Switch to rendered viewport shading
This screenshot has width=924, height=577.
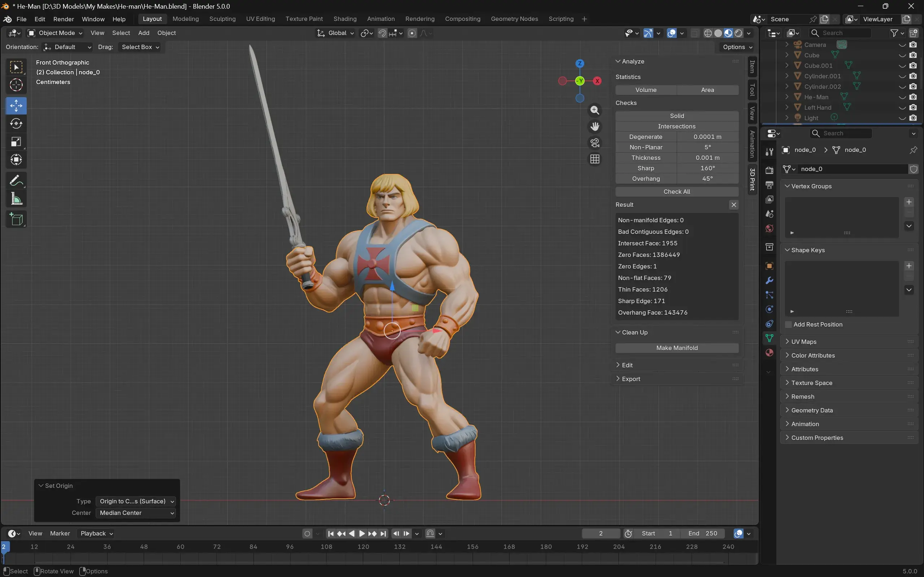coord(738,33)
